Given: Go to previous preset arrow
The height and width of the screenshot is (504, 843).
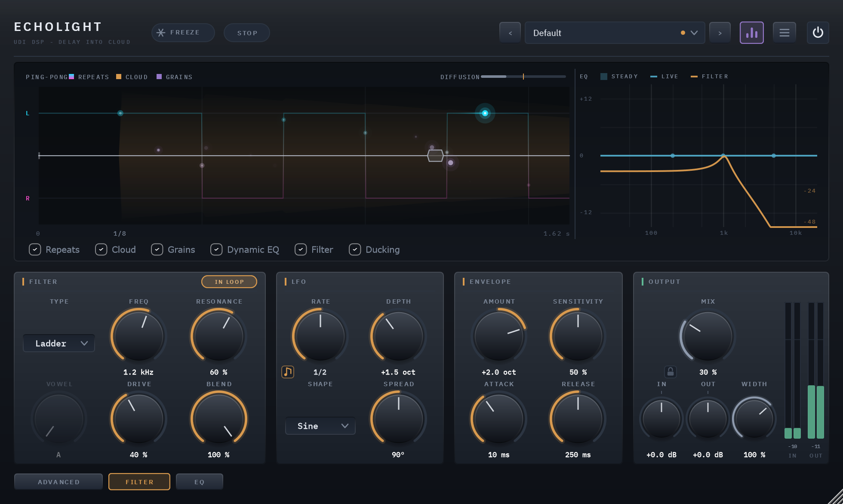Looking at the screenshot, I should pos(510,33).
